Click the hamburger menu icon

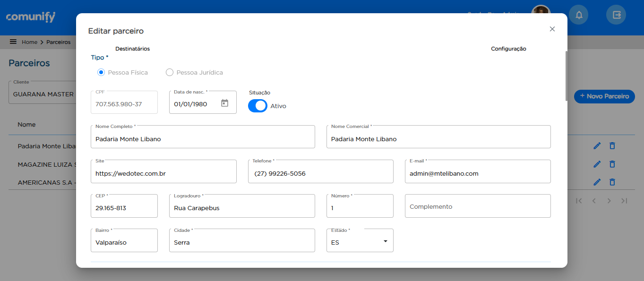click(x=13, y=42)
